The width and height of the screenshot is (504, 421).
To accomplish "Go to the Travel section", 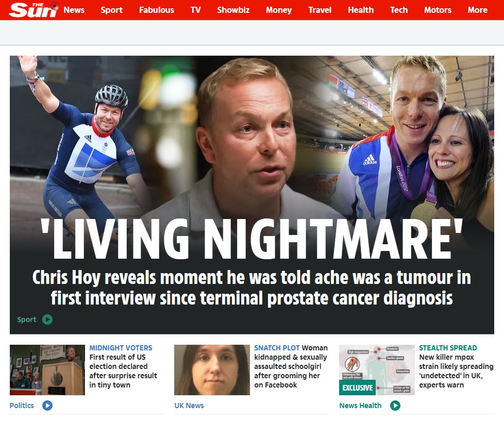I will pyautogui.click(x=320, y=10).
